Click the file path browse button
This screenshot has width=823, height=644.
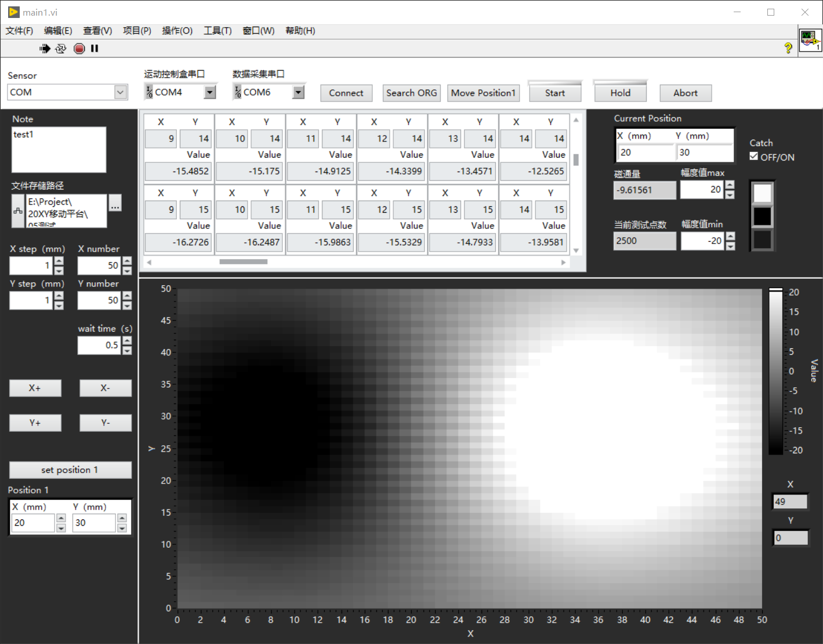115,203
